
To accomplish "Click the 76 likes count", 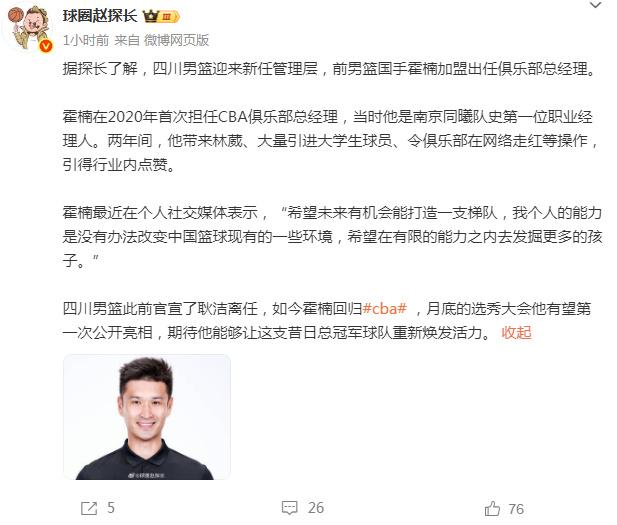I will 516,509.
